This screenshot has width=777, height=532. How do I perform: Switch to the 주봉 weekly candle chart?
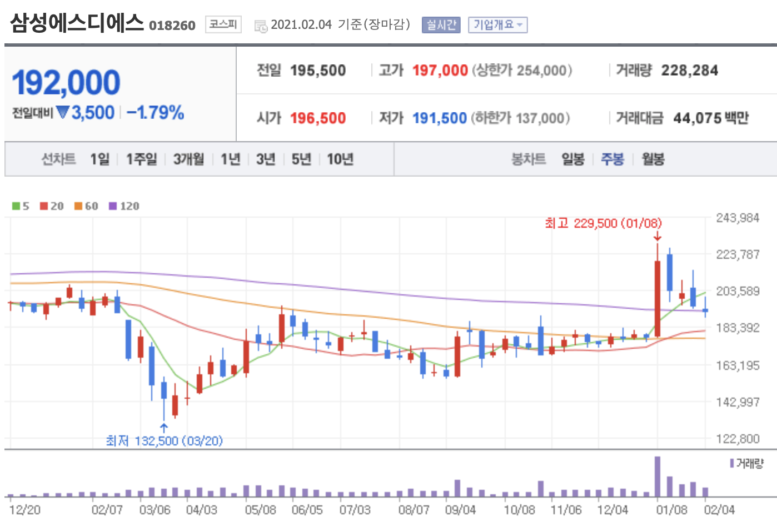pos(613,159)
